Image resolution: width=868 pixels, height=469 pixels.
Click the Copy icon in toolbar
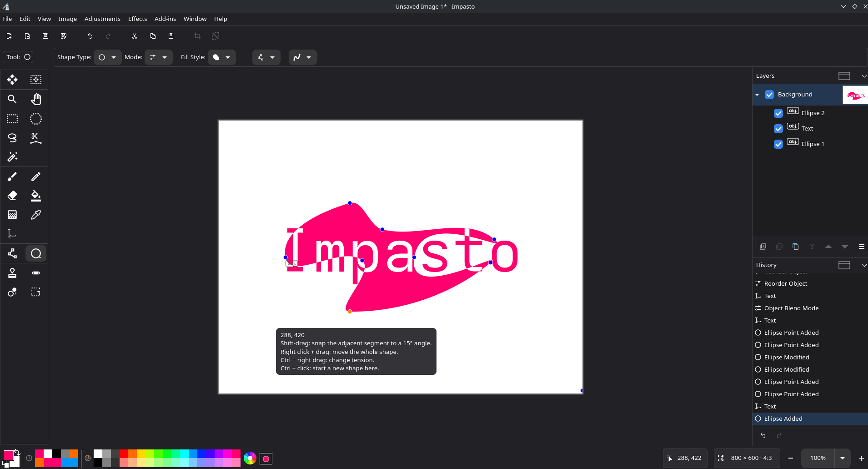coord(153,36)
